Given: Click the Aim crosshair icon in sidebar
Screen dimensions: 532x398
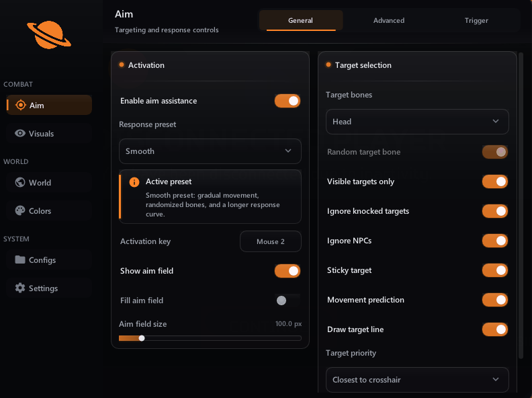Looking at the screenshot, I should click(x=21, y=106).
